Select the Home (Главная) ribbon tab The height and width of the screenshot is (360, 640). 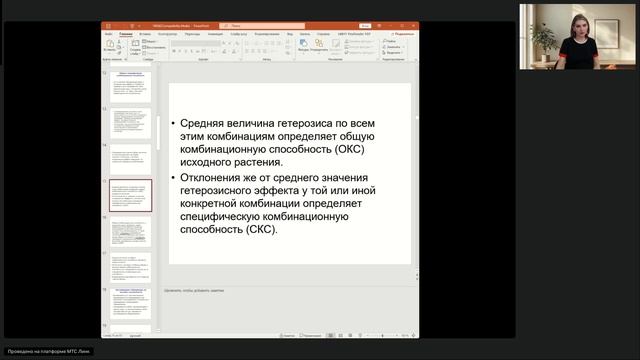(126, 34)
